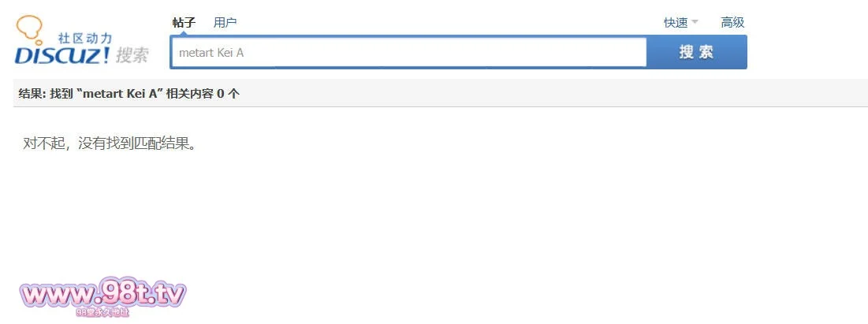Click the 0 个 result count
The height and width of the screenshot is (324, 868).
(228, 94)
